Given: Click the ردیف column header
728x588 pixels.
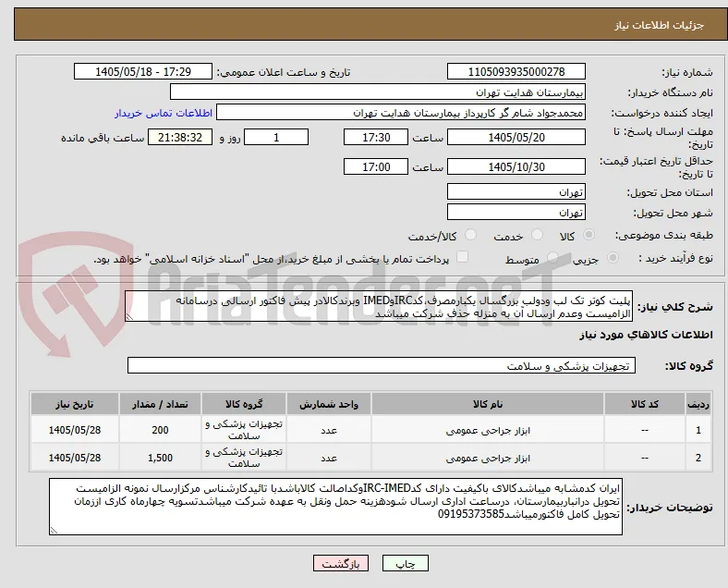Looking at the screenshot, I should tap(698, 404).
